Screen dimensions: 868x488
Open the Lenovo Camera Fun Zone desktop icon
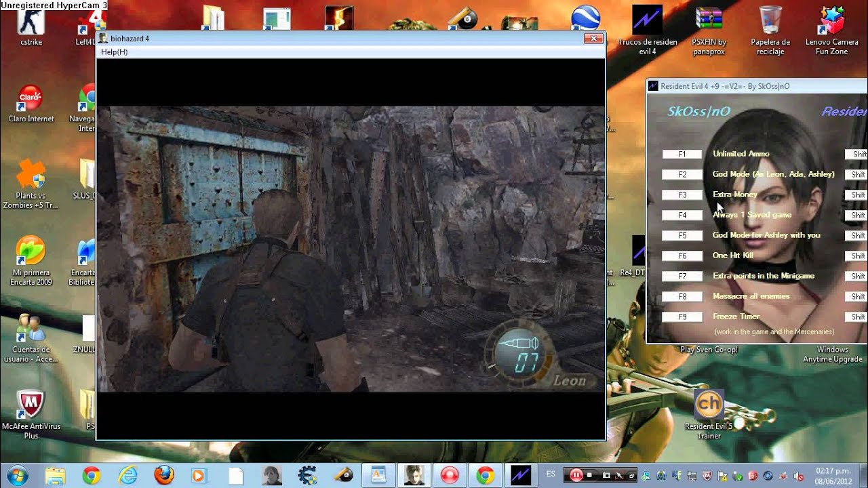(831, 20)
